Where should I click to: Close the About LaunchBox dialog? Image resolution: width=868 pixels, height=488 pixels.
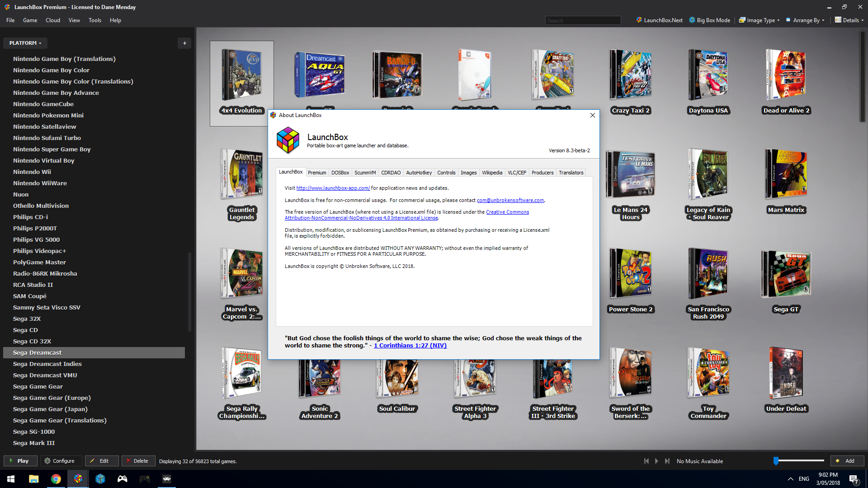tap(592, 115)
